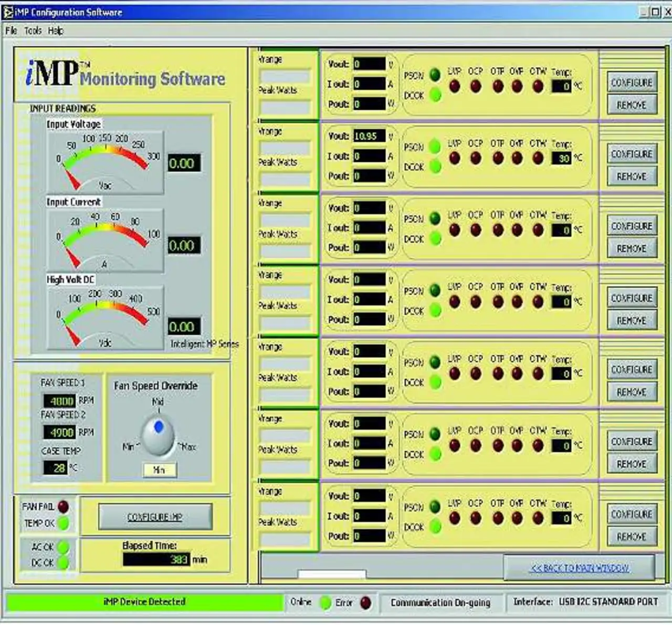The image size is (672, 625).
Task: Open the File menu
Action: click(x=11, y=31)
